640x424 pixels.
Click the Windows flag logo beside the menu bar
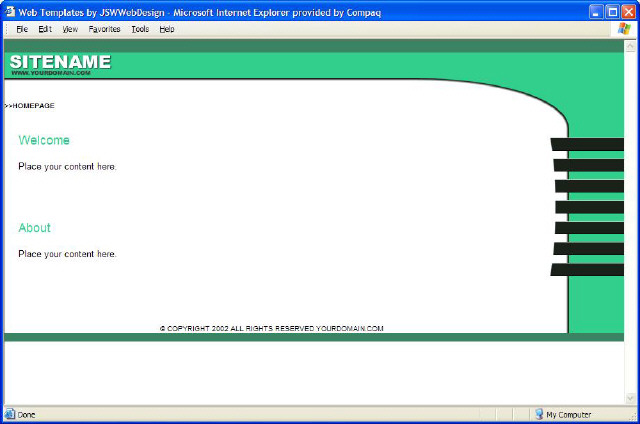(626, 29)
